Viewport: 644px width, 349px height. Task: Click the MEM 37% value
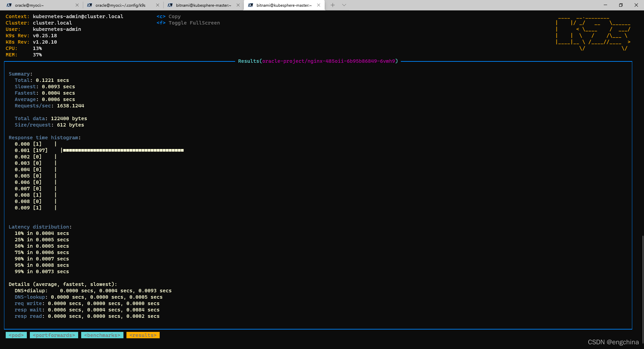37,55
